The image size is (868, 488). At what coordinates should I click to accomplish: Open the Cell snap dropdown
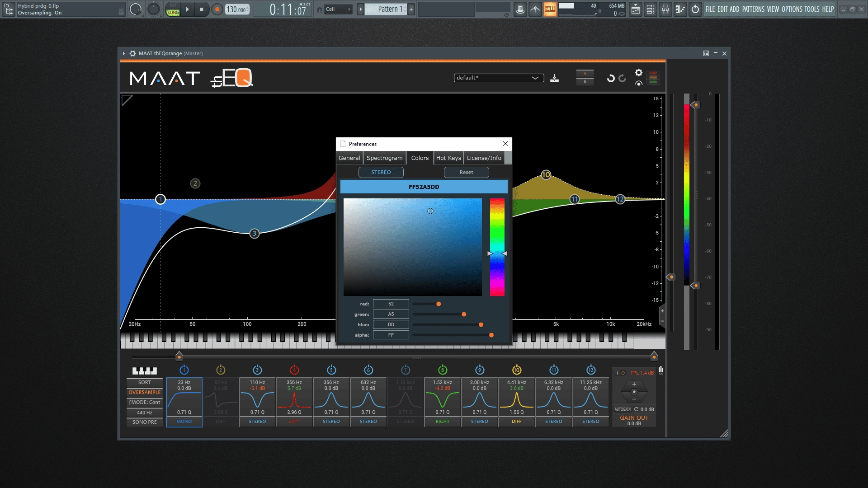(338, 9)
